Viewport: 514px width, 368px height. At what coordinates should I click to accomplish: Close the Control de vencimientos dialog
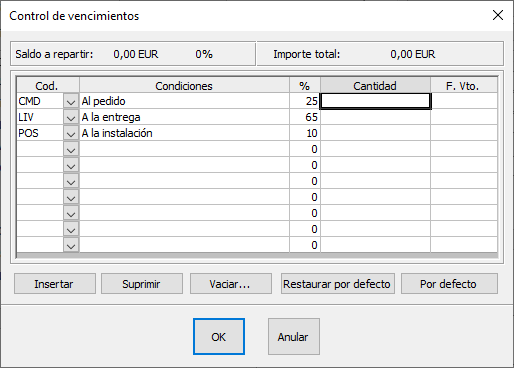[498, 15]
